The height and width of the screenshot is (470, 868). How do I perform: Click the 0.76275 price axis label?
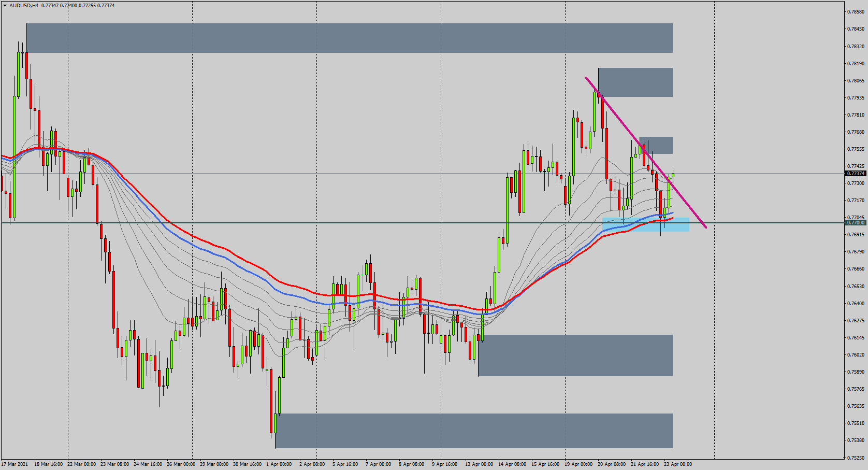point(856,321)
